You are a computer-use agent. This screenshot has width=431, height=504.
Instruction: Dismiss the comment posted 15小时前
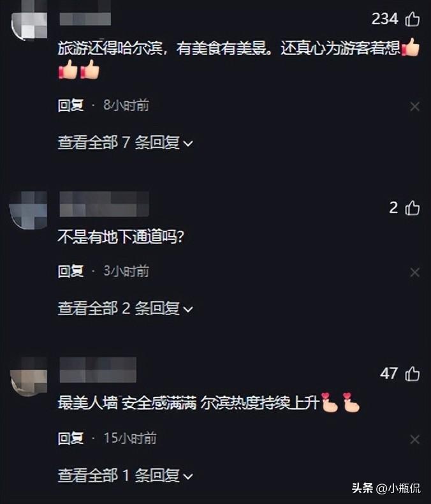(x=414, y=439)
